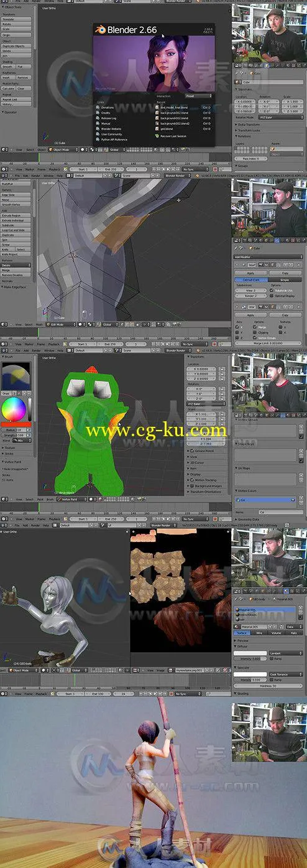Pick a color on the Vertex Paint color wheel

point(13,408)
